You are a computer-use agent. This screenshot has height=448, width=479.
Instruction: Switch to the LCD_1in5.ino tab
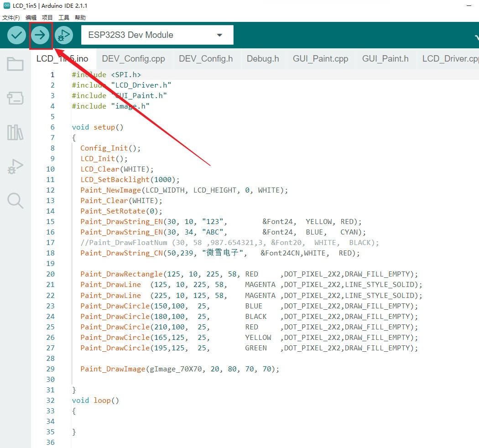click(62, 59)
